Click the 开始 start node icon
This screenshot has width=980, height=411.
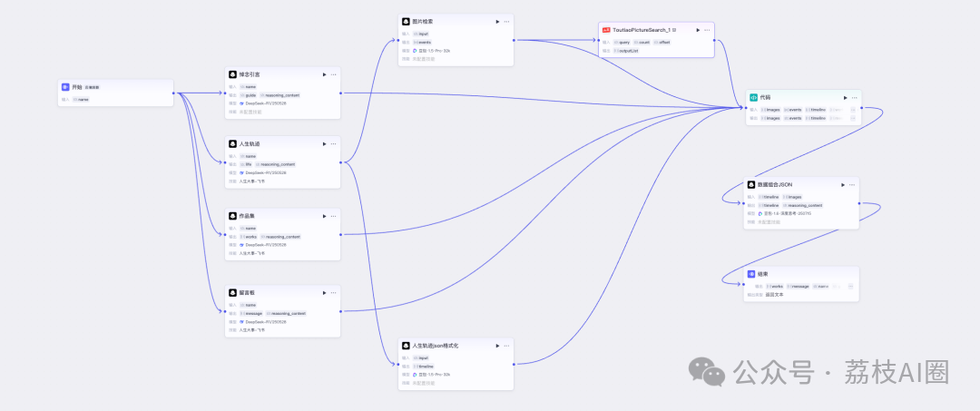pos(65,87)
